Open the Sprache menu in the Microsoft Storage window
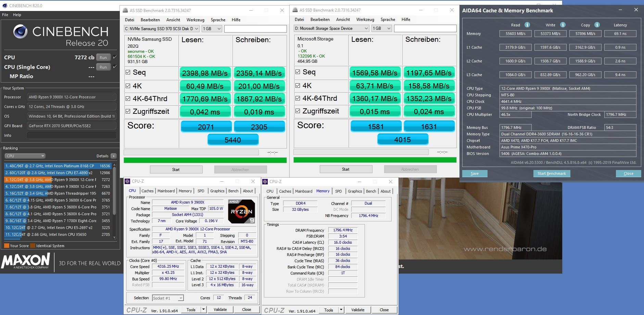 coord(388,20)
